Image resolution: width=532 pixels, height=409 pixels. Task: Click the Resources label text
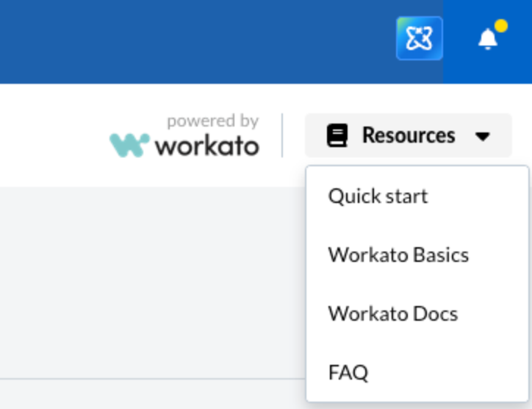(x=408, y=136)
